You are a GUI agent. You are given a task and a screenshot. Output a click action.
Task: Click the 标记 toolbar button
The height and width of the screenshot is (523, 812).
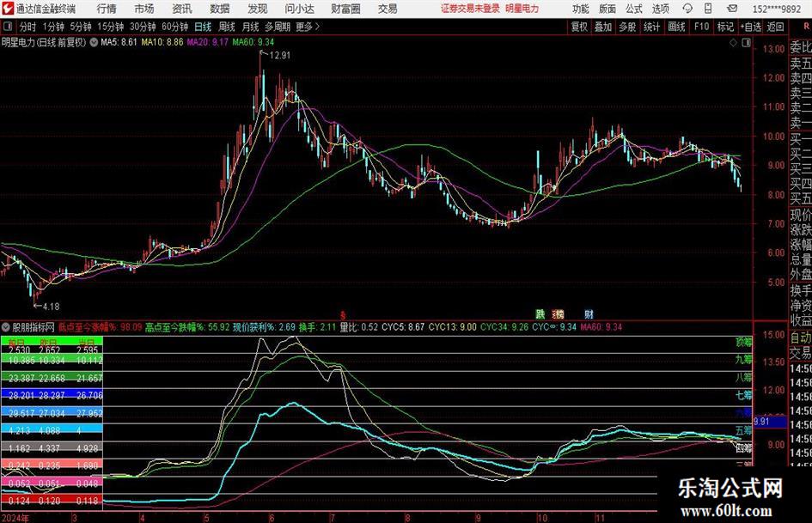725,27
